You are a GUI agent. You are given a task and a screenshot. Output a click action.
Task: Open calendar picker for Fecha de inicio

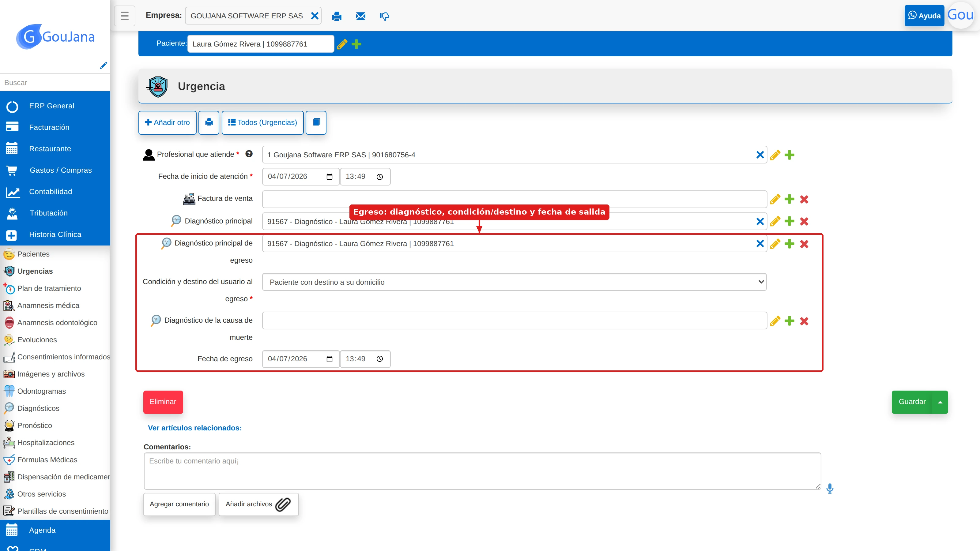point(330,176)
